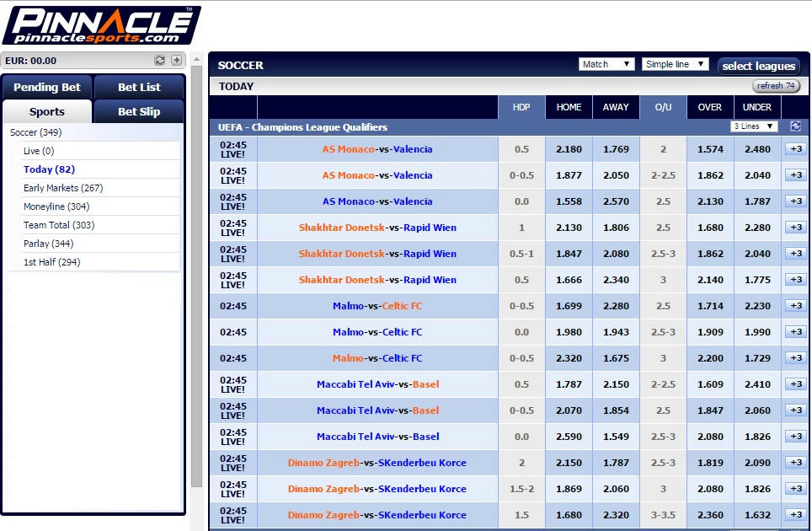Click the OVER column header
Image resolution: width=812 pixels, height=531 pixels.
pos(710,107)
